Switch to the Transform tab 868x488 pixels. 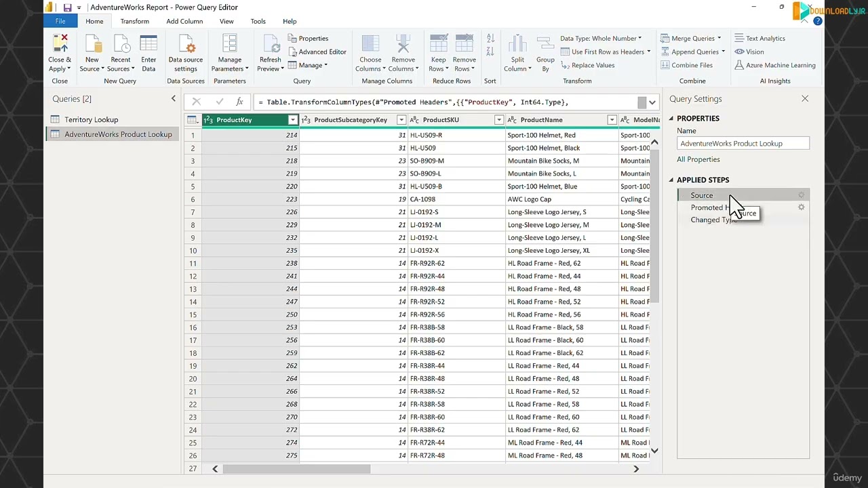coord(134,21)
